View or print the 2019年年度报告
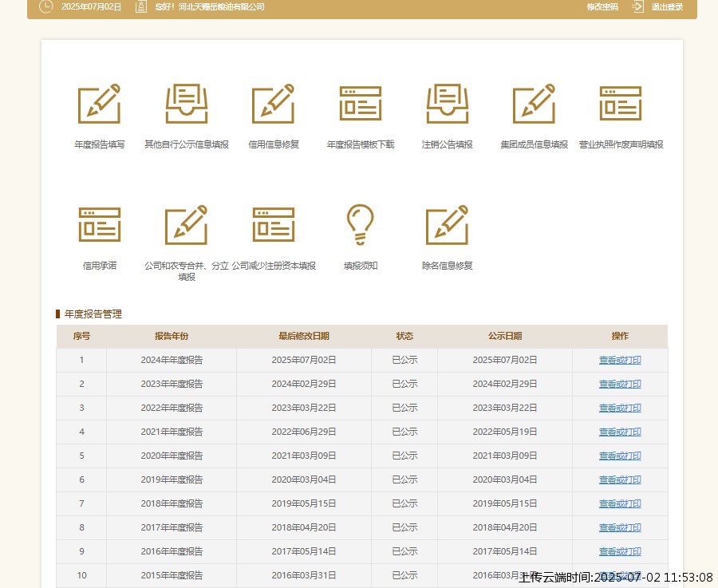Screen dimensions: 718x588 click(620, 479)
